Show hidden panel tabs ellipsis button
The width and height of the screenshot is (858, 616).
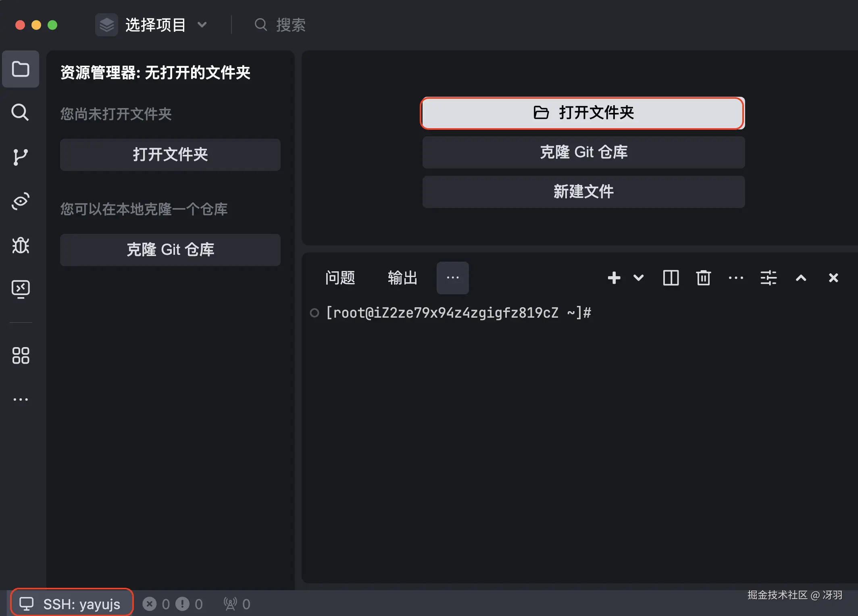click(453, 278)
